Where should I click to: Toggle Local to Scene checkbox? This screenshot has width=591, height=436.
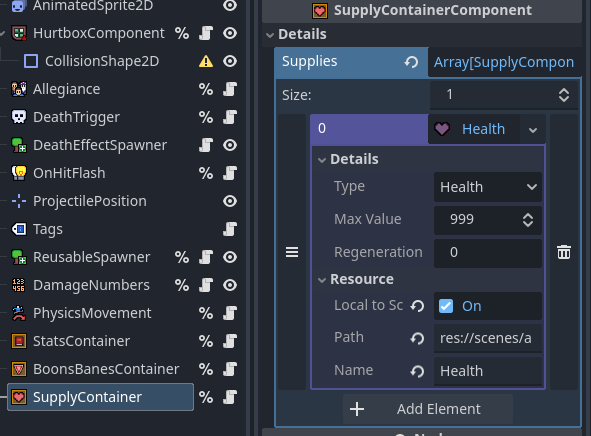[x=446, y=306]
